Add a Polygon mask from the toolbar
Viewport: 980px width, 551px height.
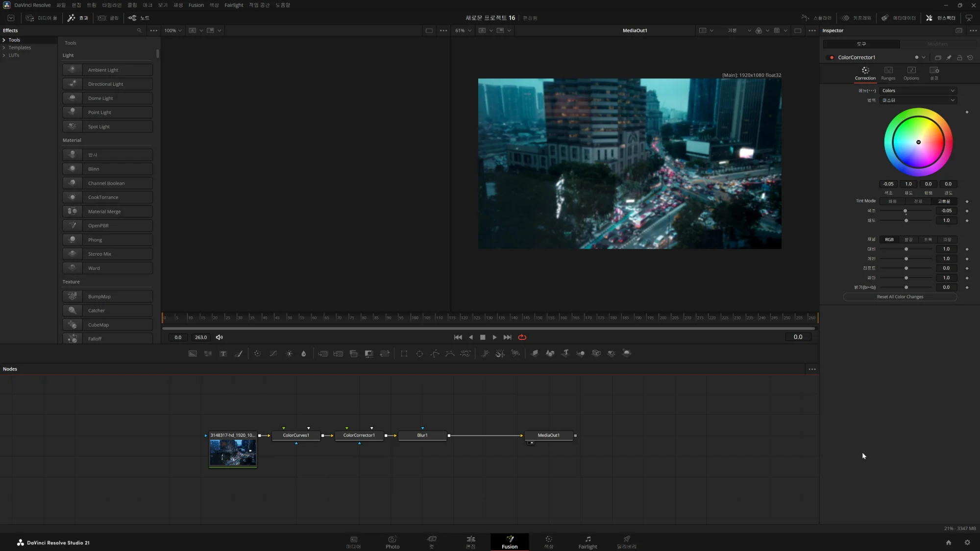435,354
